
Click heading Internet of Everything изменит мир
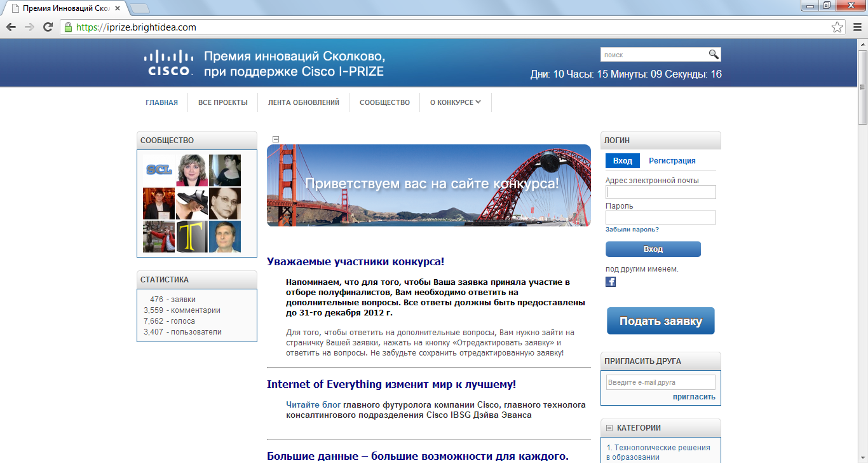391,385
